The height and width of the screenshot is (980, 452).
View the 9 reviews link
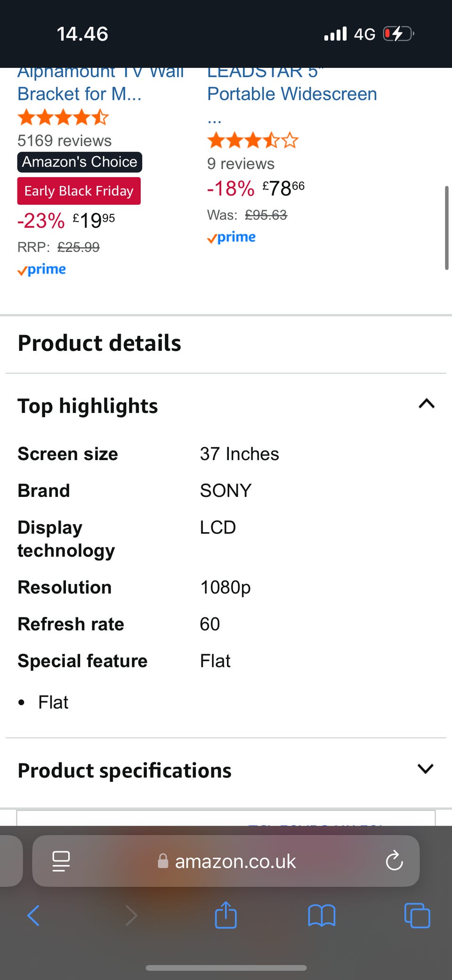[x=241, y=163]
